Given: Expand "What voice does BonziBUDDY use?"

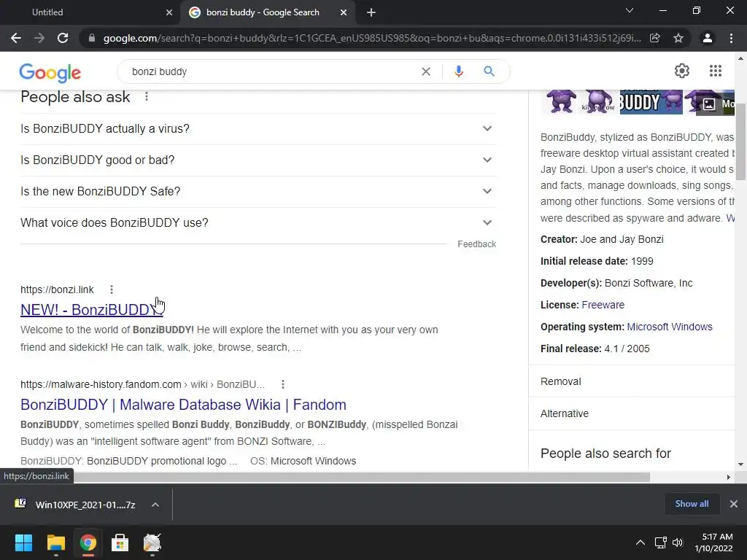Looking at the screenshot, I should click(x=258, y=223).
